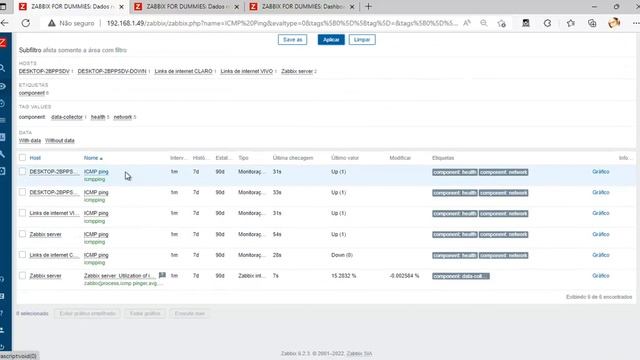Image resolution: width=640 pixels, height=360 pixels.
Task: Filter by data-collector tag value
Action: pyautogui.click(x=67, y=117)
